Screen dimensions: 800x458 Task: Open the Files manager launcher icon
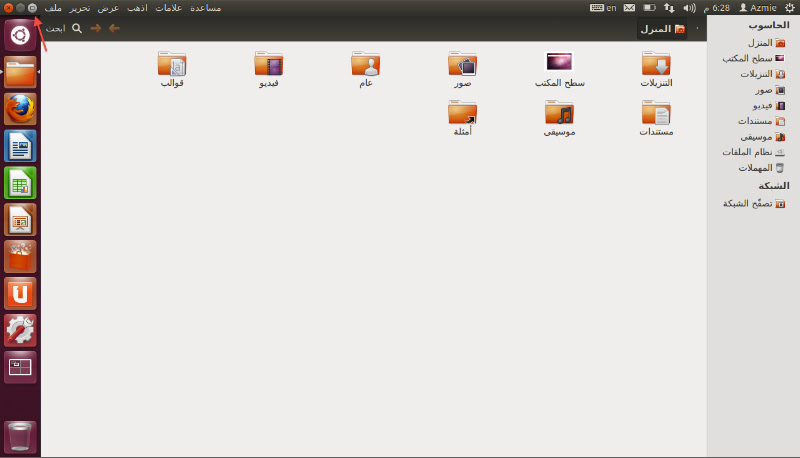20,72
